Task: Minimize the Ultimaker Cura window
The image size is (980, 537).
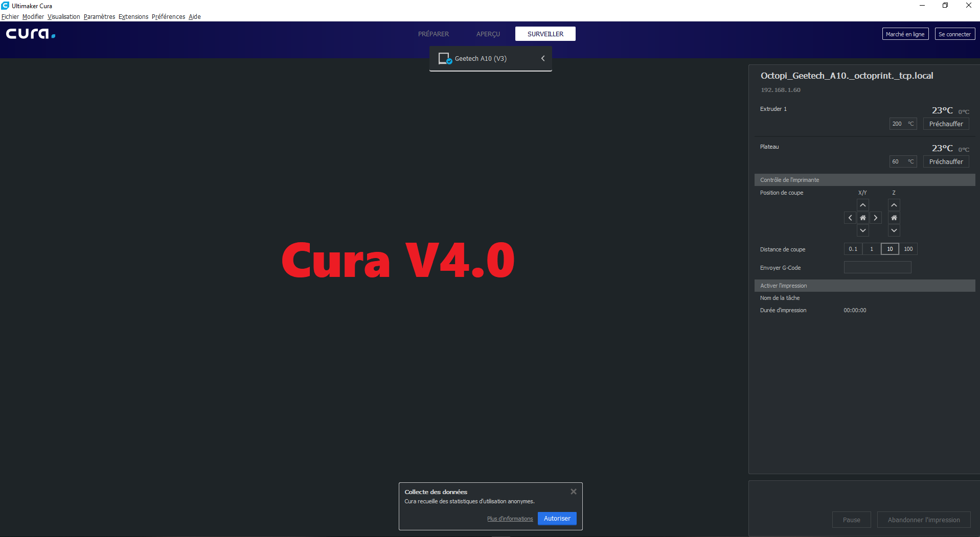Action: coord(922,6)
